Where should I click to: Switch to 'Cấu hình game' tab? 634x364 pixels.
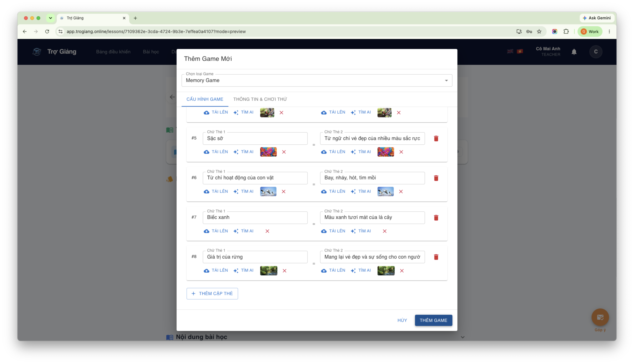205,99
